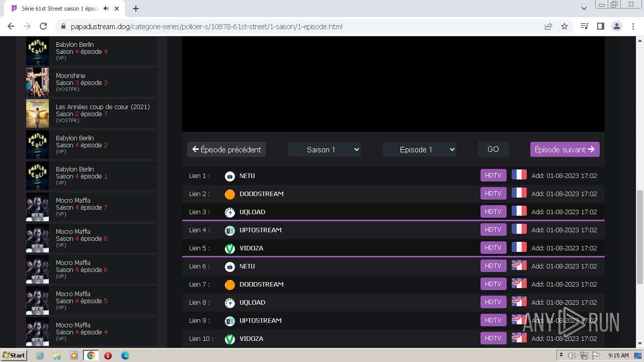The image size is (644, 362).
Task: Open Les Années coup de cœur (2021)
Action: 92,114
